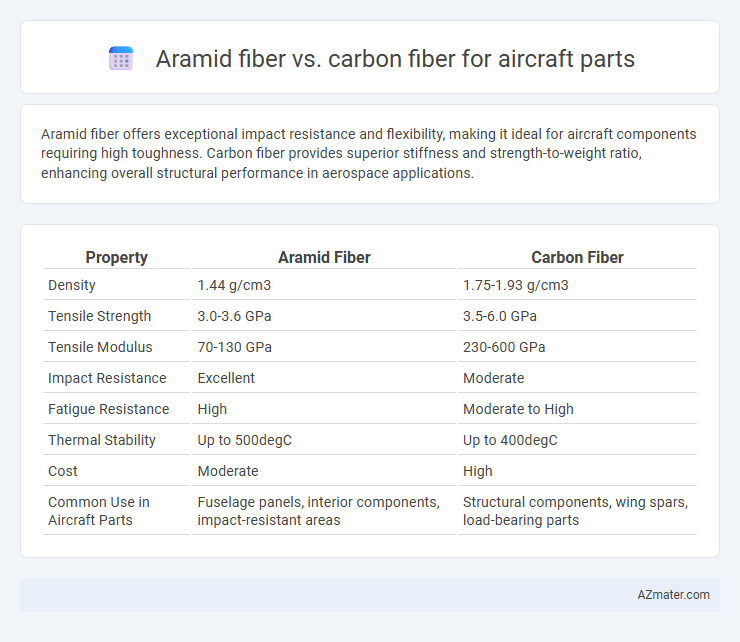The width and height of the screenshot is (740, 642).
Task: Click the 'Aramid Fiber' column header
Action: (324, 257)
